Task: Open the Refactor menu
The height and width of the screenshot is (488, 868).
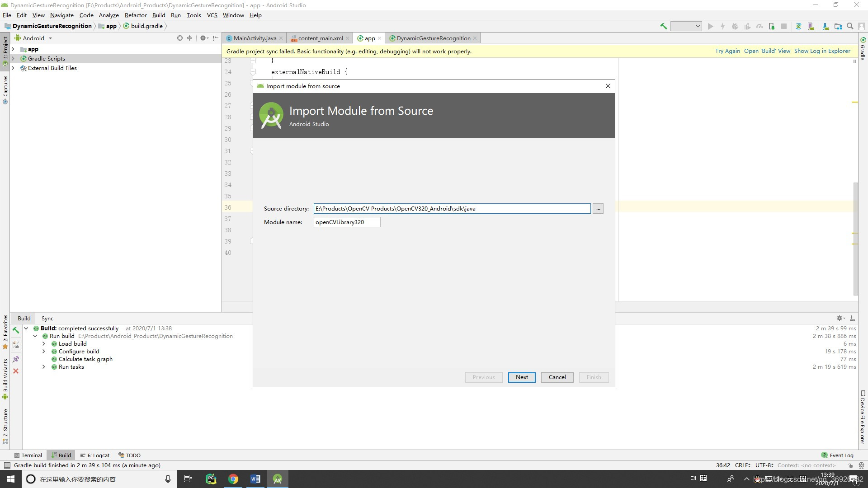Action: [x=136, y=15]
